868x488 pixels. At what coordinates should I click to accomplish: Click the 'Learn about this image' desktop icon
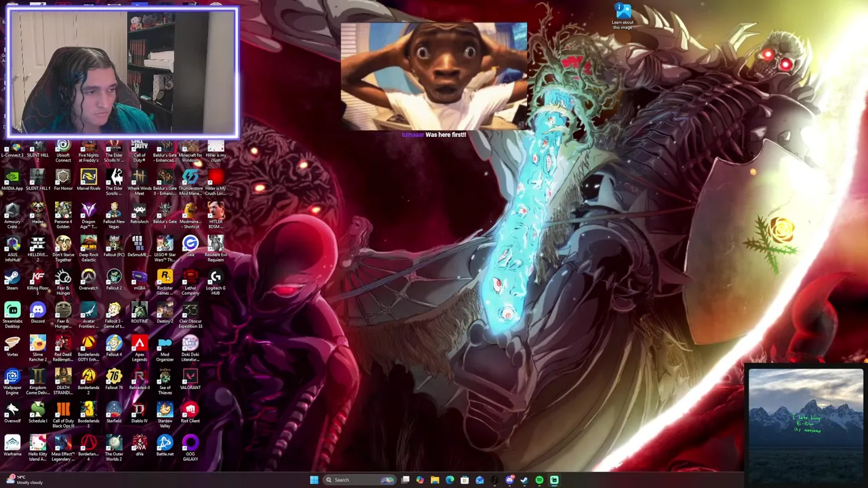coord(623,17)
